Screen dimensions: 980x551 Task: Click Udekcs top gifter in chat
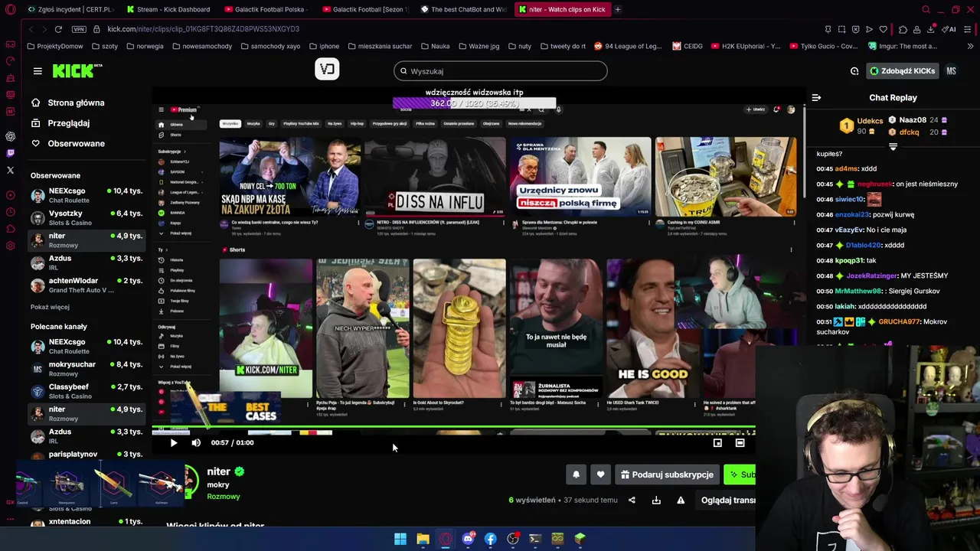pyautogui.click(x=863, y=126)
